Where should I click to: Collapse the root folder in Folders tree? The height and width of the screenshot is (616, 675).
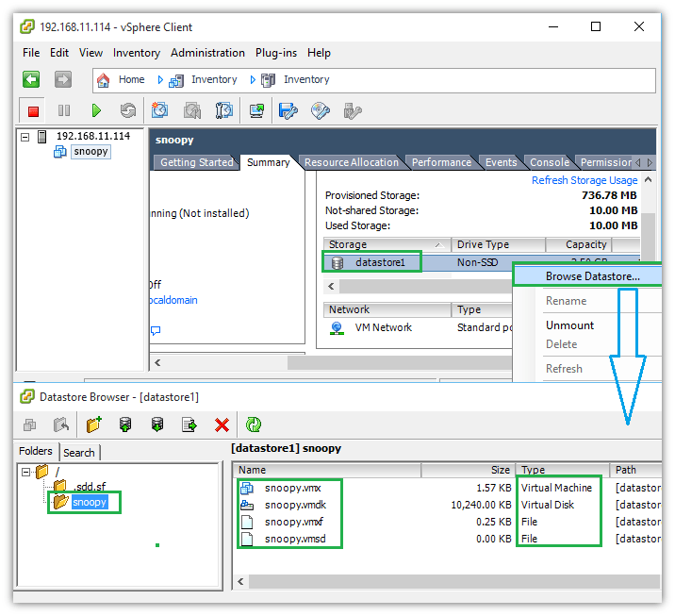tap(25, 472)
